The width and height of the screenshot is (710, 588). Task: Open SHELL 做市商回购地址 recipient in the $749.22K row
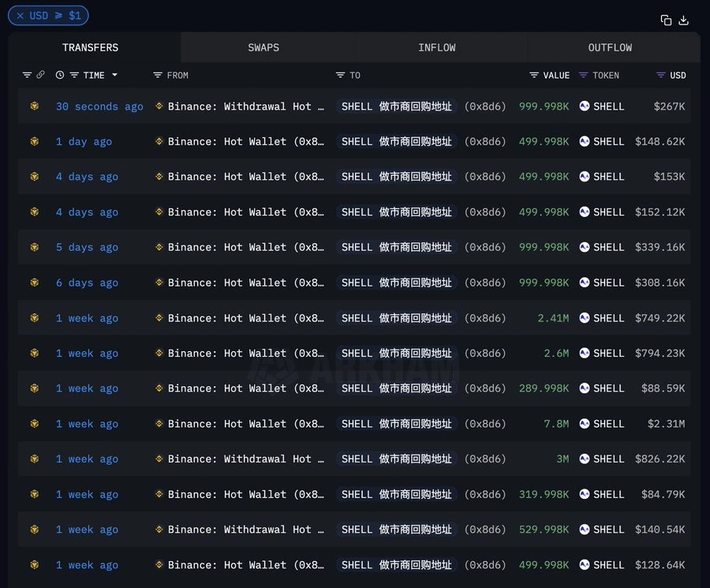(x=397, y=318)
